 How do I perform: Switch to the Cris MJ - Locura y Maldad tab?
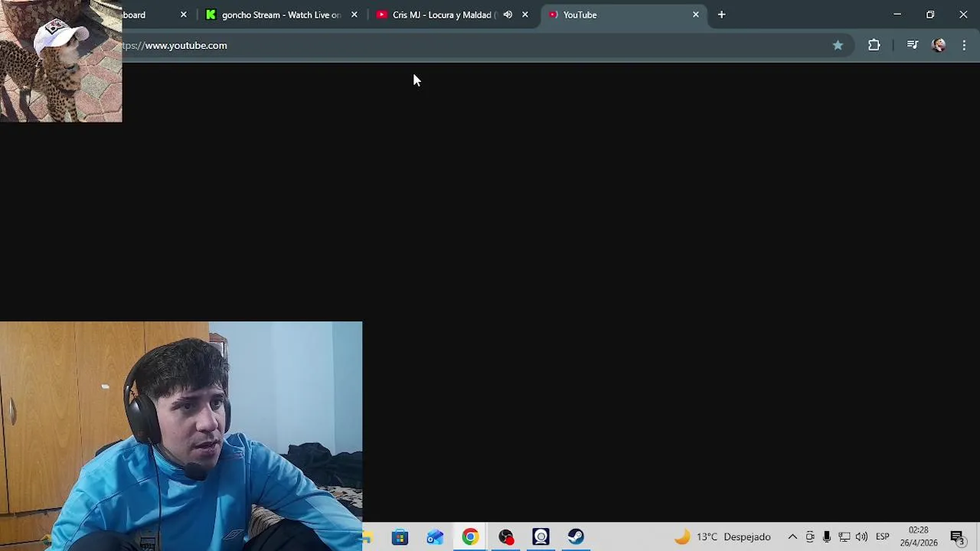click(443, 15)
